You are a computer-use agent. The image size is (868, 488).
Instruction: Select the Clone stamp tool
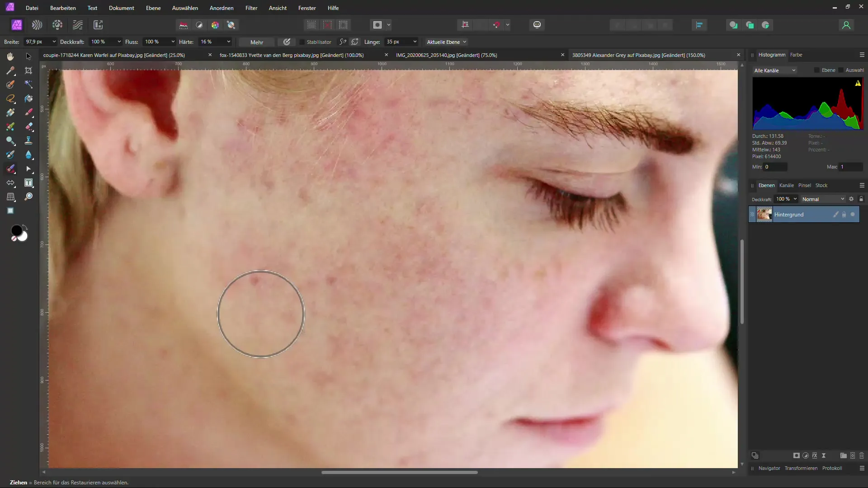(x=28, y=141)
